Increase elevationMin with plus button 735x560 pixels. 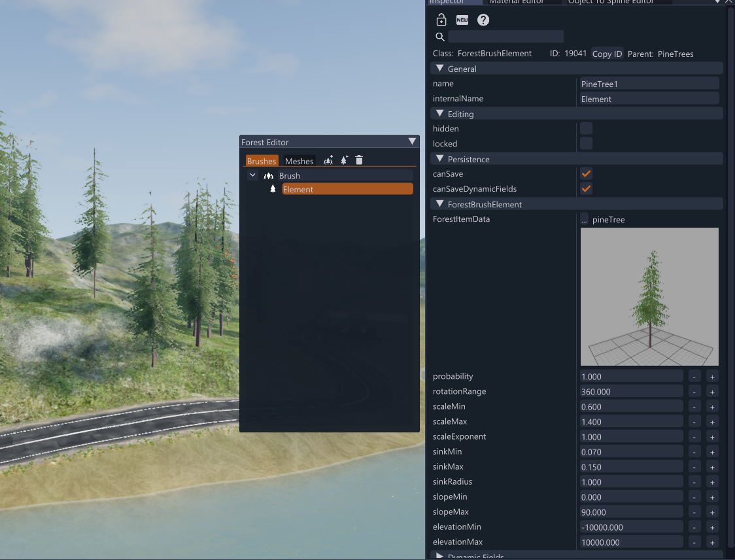coord(712,527)
